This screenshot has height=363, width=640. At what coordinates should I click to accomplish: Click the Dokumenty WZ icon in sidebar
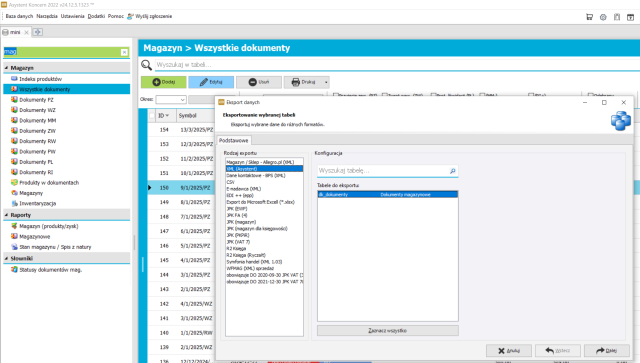click(14, 110)
